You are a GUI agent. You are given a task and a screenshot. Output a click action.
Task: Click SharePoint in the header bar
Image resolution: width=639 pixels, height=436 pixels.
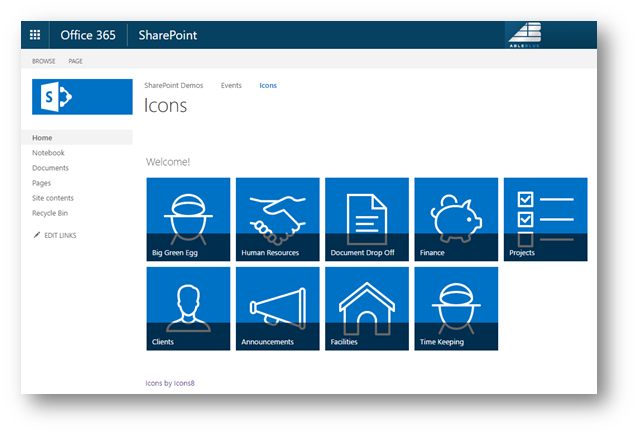pos(168,35)
